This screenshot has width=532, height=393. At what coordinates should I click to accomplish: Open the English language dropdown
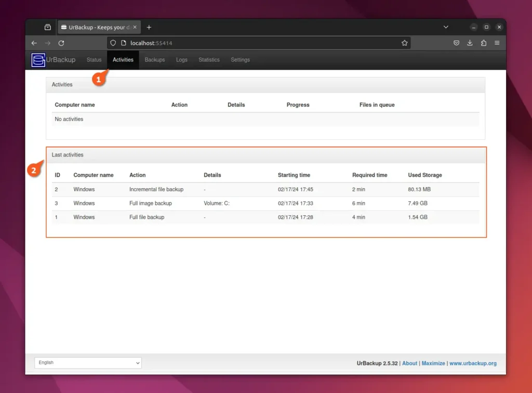[87, 362]
